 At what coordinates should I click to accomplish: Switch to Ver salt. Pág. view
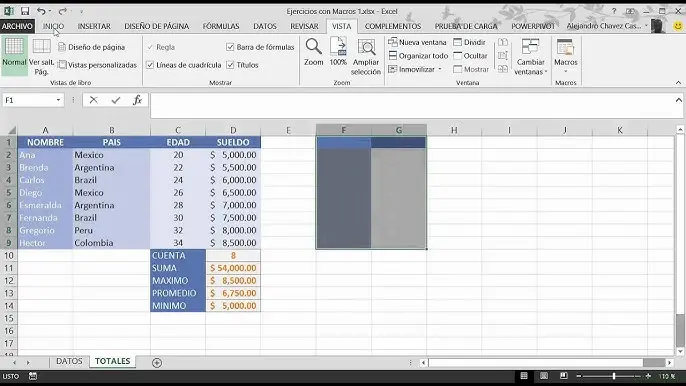tap(42, 57)
